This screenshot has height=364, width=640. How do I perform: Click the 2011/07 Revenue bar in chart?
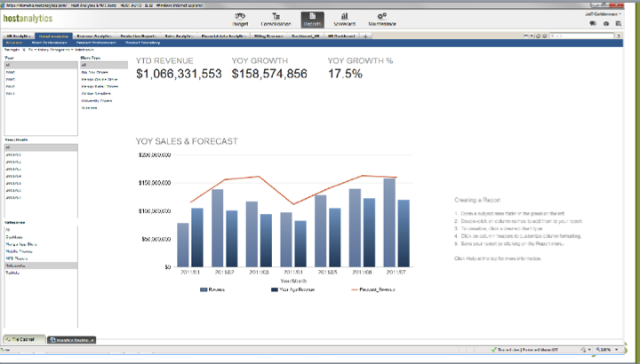[x=389, y=223]
